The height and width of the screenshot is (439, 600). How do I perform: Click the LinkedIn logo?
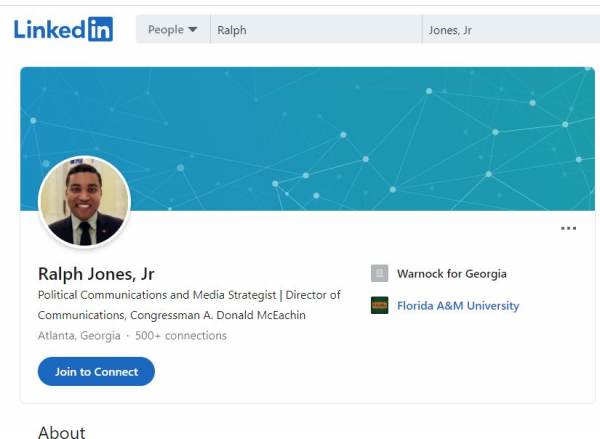point(63,30)
